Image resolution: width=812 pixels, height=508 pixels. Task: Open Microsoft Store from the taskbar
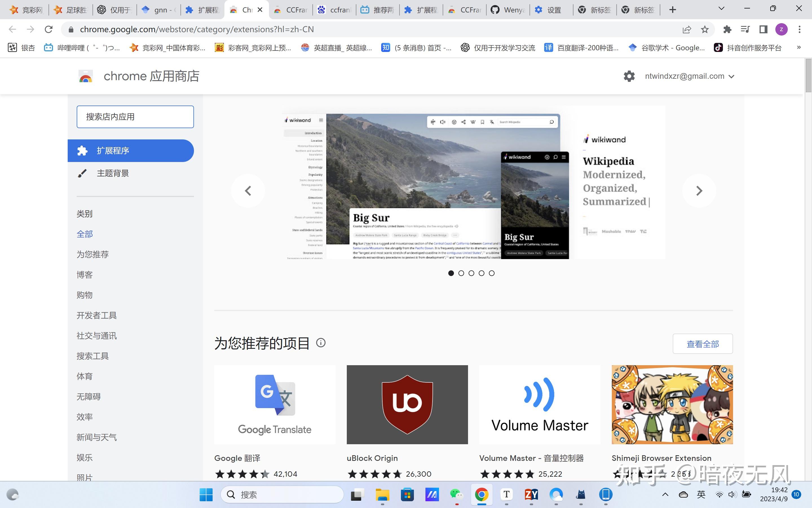click(407, 494)
